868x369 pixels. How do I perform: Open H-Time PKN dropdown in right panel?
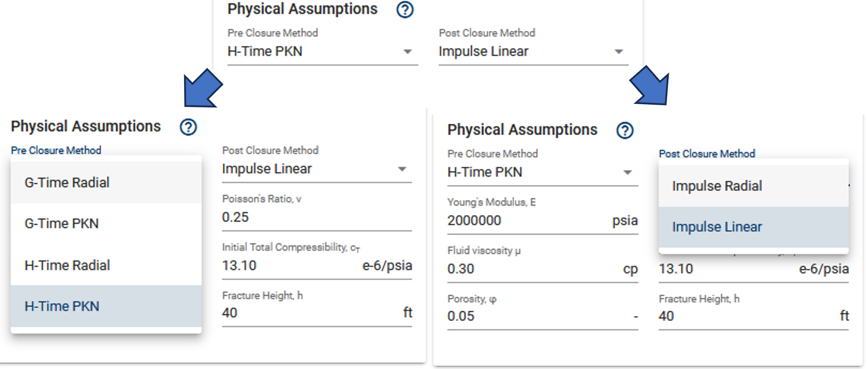click(x=543, y=172)
